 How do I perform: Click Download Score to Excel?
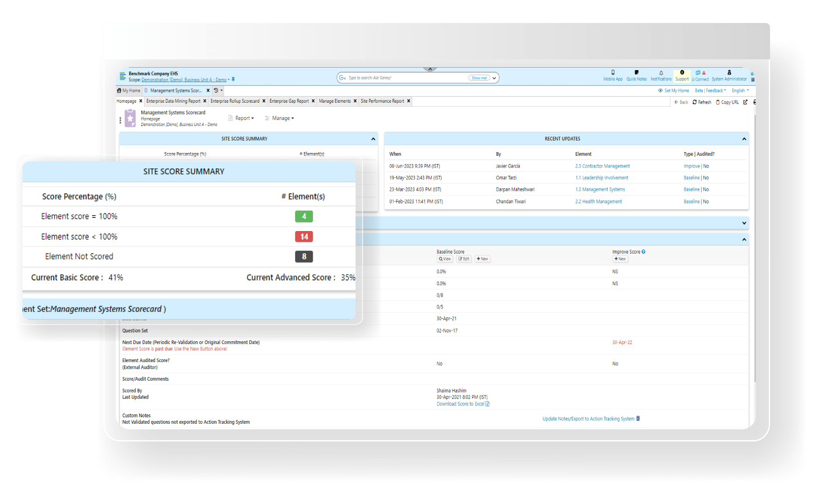click(x=460, y=404)
